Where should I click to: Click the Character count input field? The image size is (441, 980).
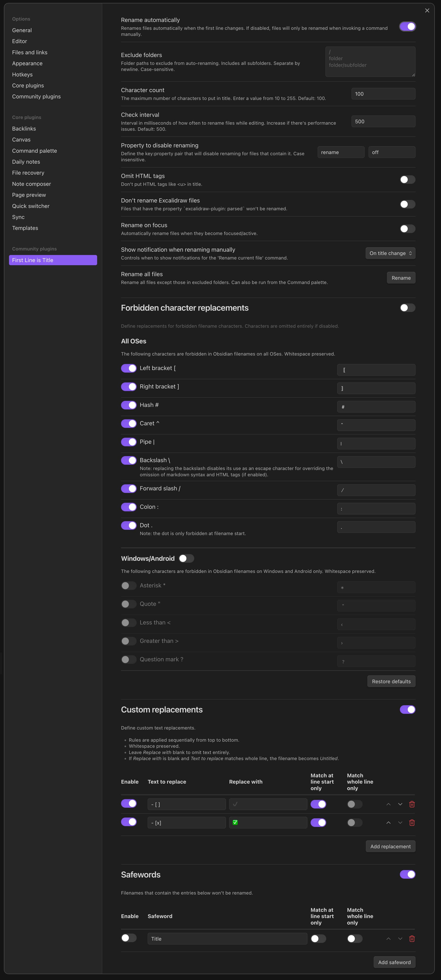click(x=383, y=94)
